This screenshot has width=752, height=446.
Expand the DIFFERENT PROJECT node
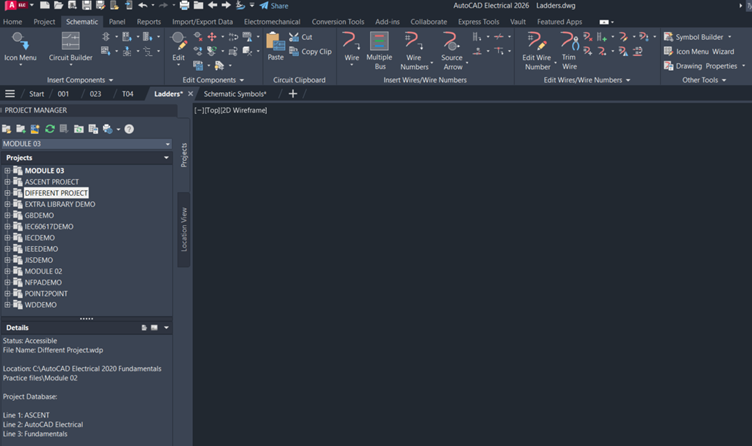click(x=7, y=193)
